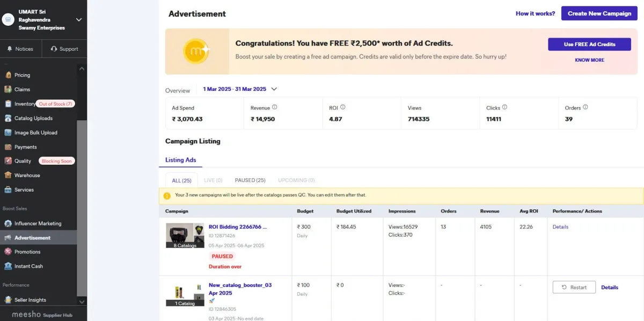Click the sidebar scroll up arrow
The width and height of the screenshot is (644, 321).
(x=82, y=69)
